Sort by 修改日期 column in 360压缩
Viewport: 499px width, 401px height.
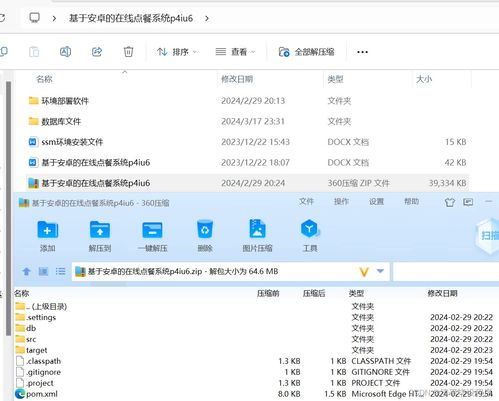pos(442,293)
